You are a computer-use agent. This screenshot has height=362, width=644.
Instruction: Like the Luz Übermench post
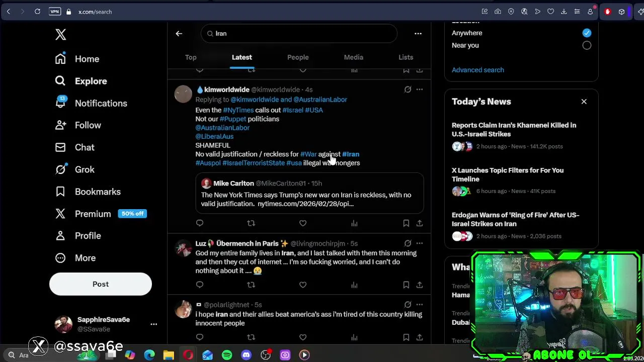(x=303, y=285)
